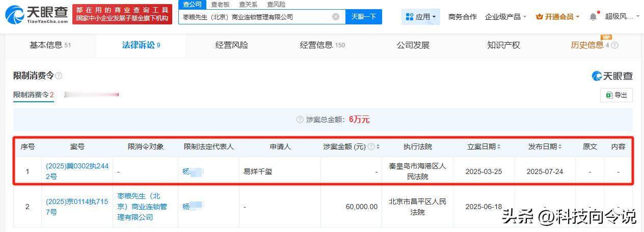Click the 执行法院 column header
This screenshot has height=232, width=644.
click(418, 147)
